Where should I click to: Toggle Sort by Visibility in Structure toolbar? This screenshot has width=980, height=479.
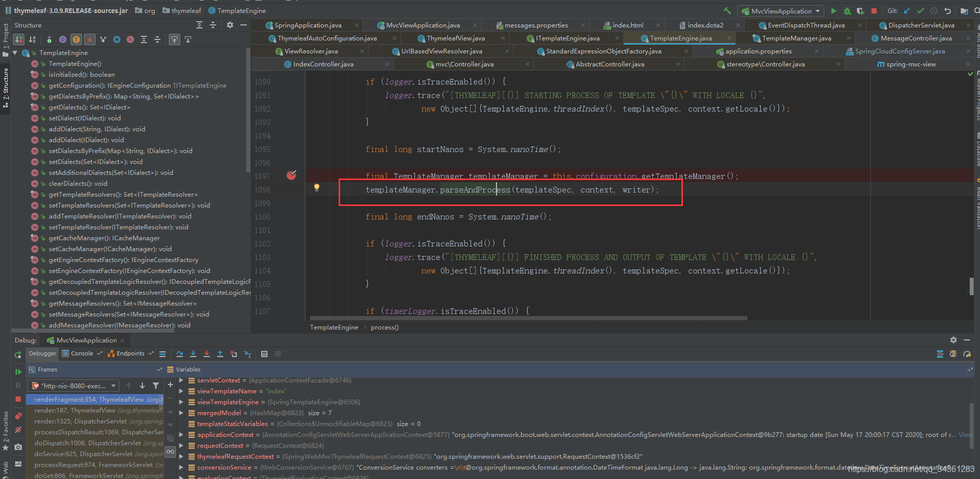point(19,39)
